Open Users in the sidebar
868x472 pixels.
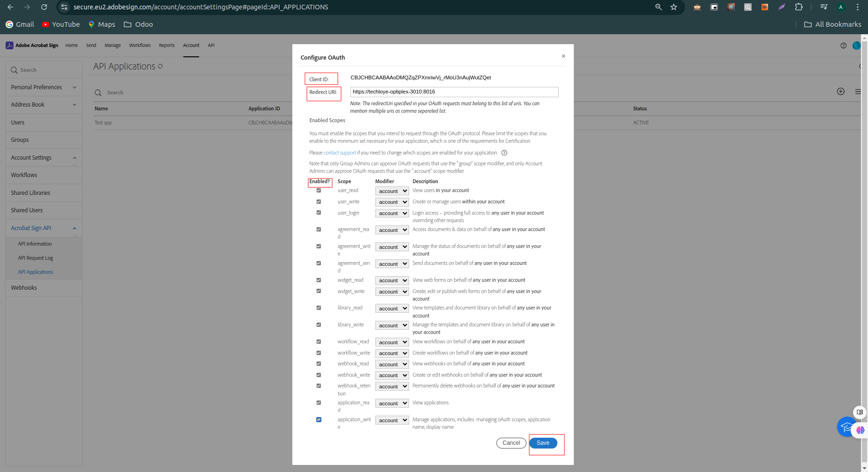(x=44, y=123)
